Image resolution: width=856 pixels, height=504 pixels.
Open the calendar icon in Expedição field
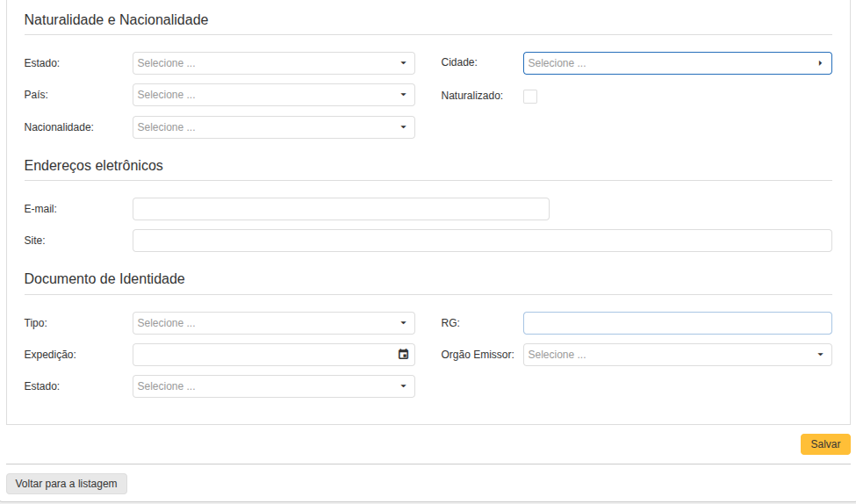403,355
